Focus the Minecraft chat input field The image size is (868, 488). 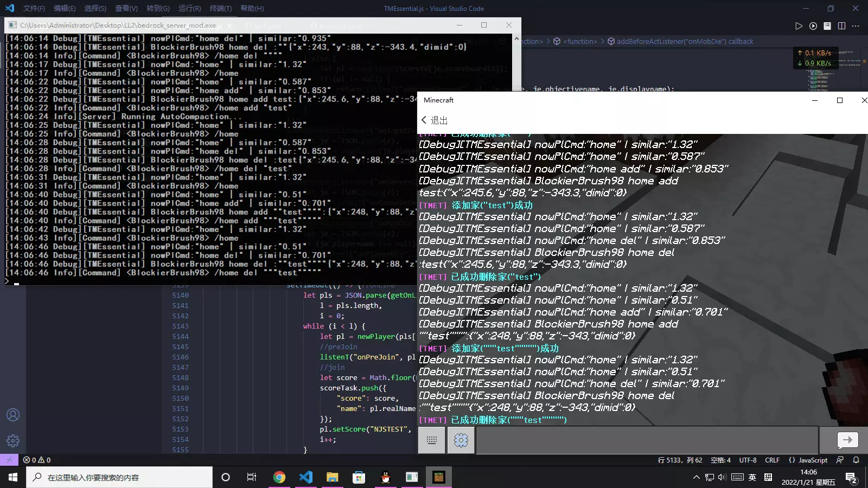[x=647, y=440]
